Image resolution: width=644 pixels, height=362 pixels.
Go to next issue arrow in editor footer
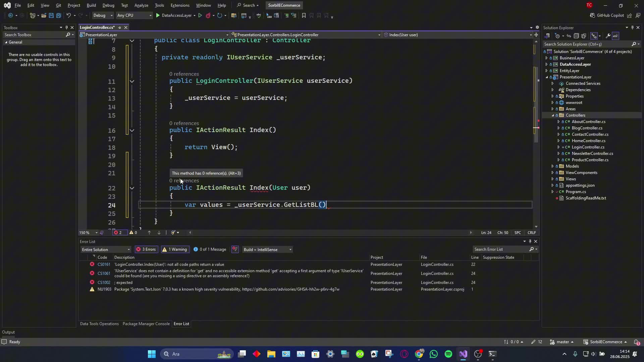159,233
